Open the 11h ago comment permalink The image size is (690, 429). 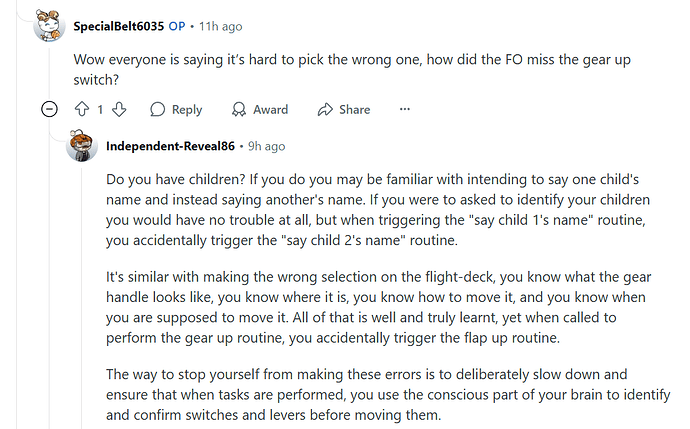pos(220,26)
